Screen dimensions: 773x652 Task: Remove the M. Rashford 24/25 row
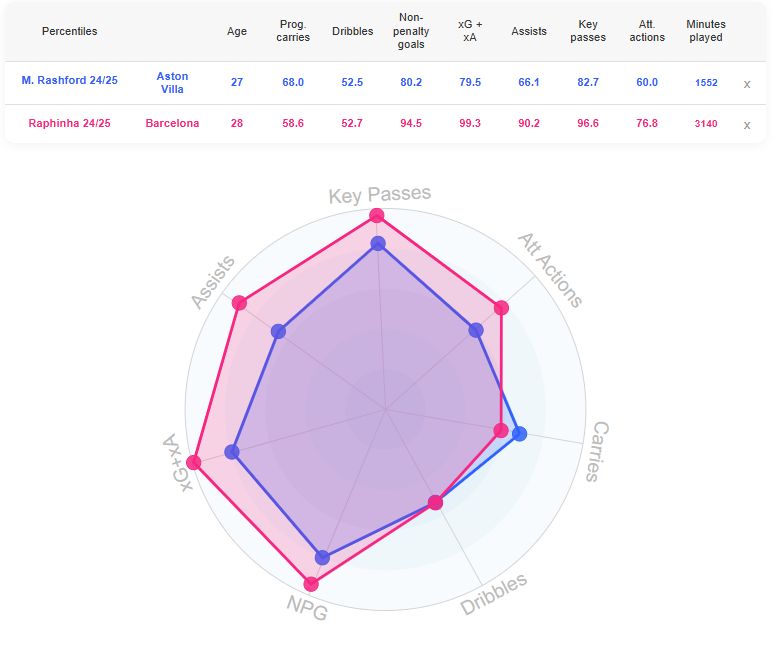746,84
